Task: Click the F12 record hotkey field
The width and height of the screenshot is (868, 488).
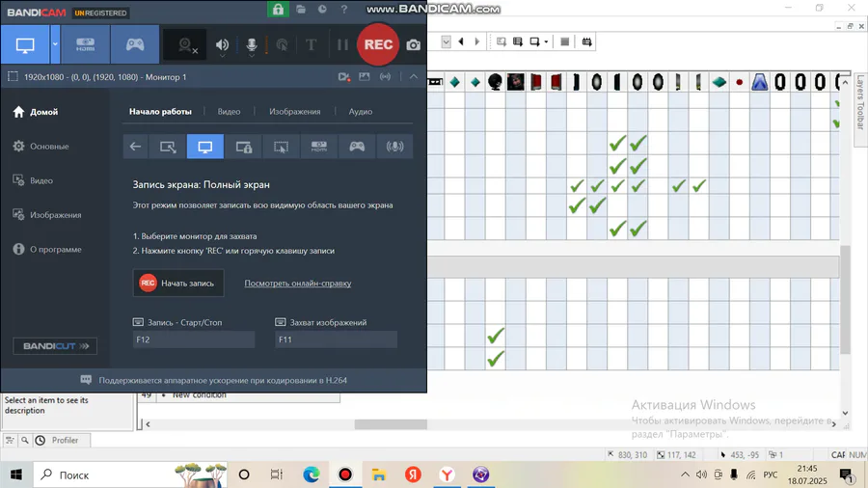Action: point(194,339)
